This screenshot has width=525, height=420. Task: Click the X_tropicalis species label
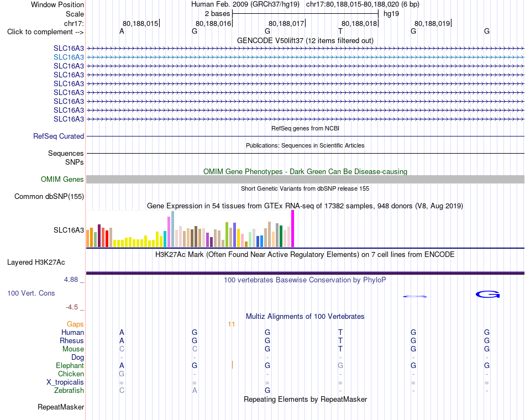click(65, 382)
